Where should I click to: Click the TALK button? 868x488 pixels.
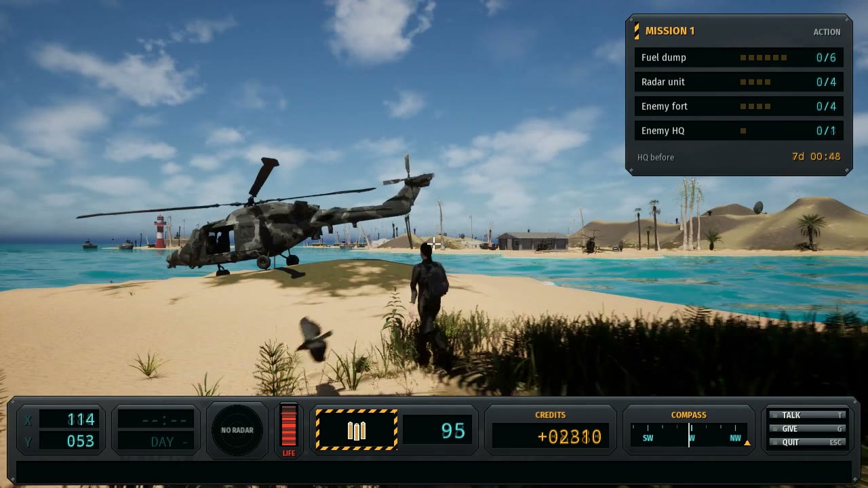[807, 415]
